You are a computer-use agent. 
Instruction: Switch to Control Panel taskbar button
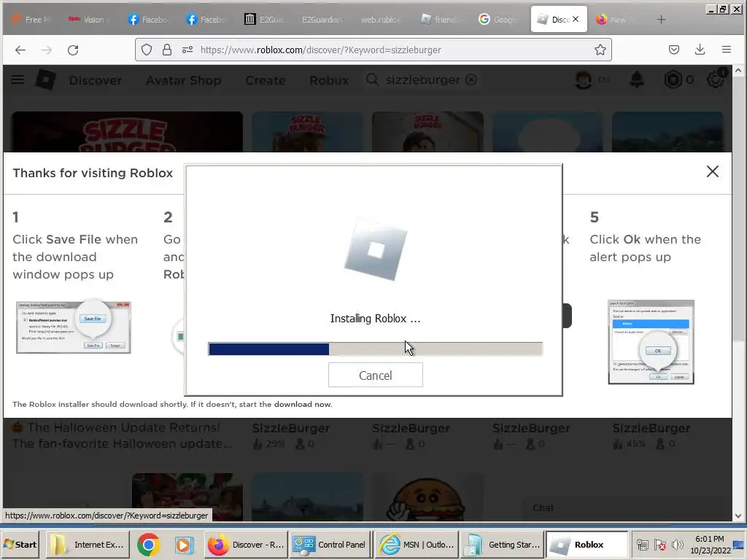point(330,545)
